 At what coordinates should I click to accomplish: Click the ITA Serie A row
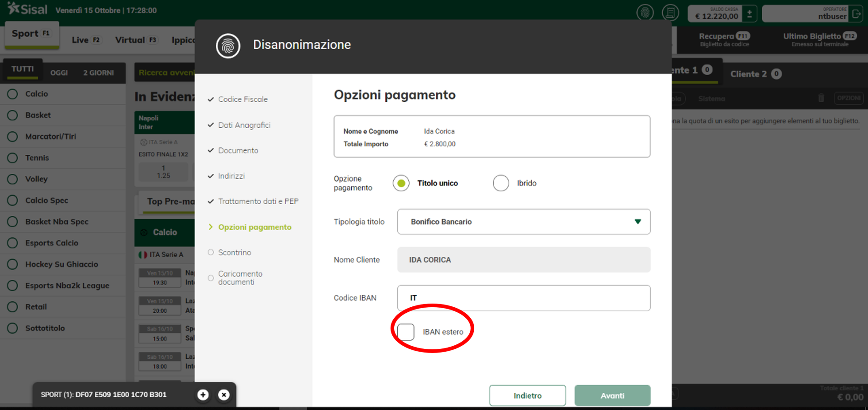coord(165,255)
